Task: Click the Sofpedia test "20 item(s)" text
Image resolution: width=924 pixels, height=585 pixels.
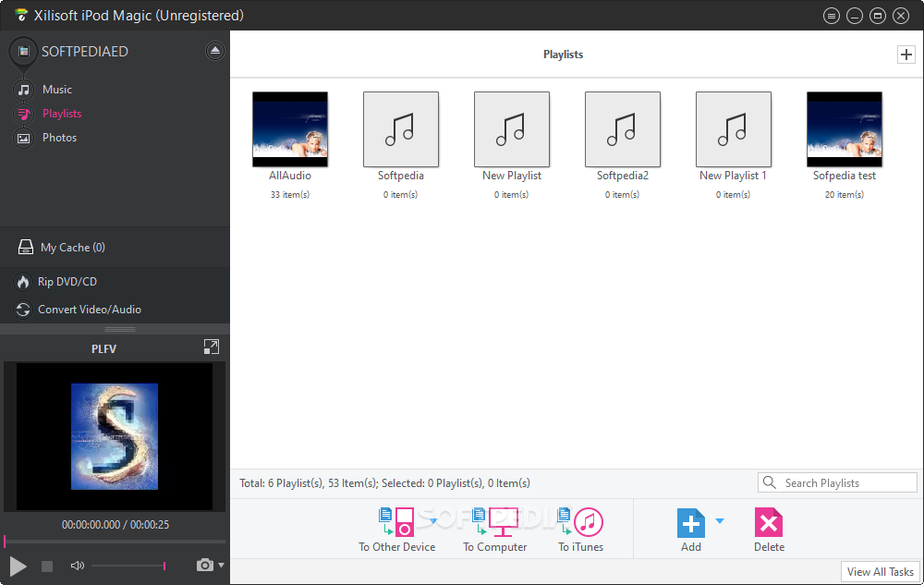Action: tap(845, 194)
